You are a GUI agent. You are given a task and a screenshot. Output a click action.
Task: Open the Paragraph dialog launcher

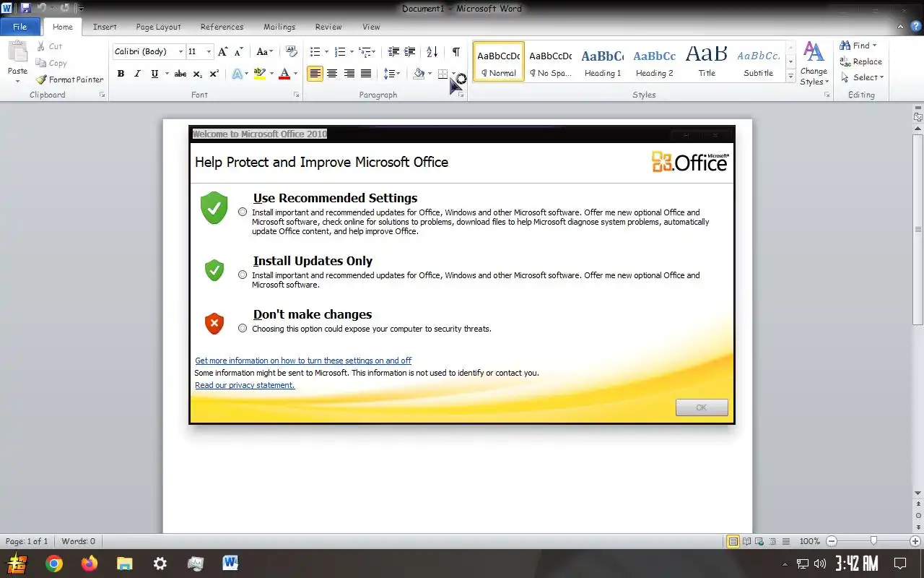pos(461,95)
